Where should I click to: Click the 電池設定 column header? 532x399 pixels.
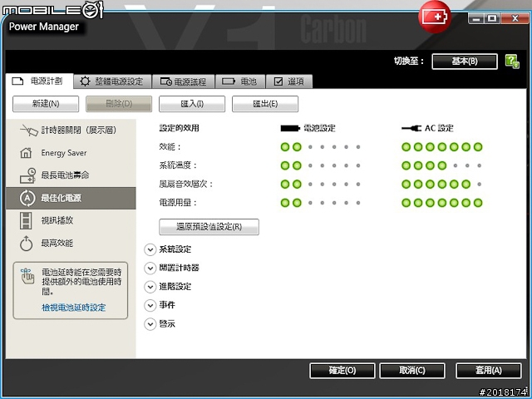click(x=308, y=128)
